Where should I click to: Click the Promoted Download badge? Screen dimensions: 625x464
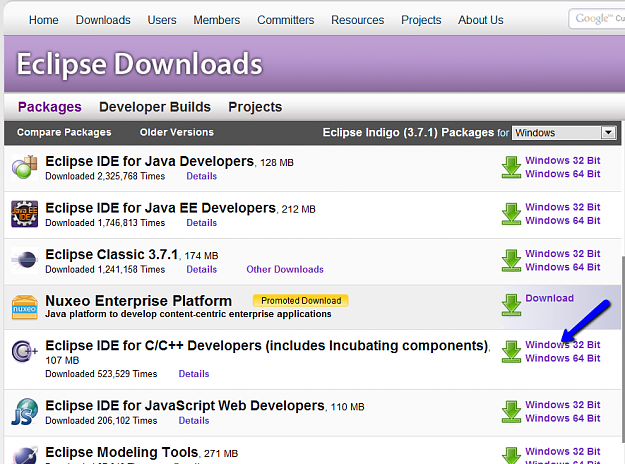click(x=301, y=301)
